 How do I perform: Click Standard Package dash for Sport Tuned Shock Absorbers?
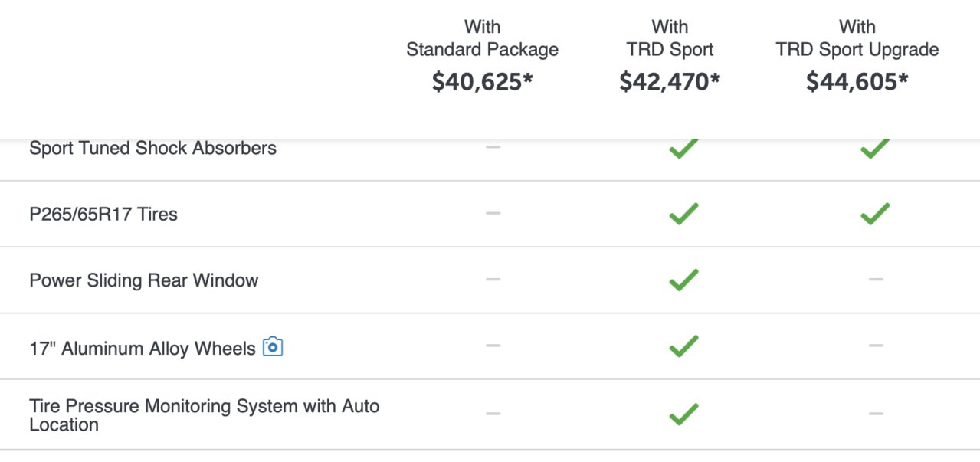(x=493, y=146)
